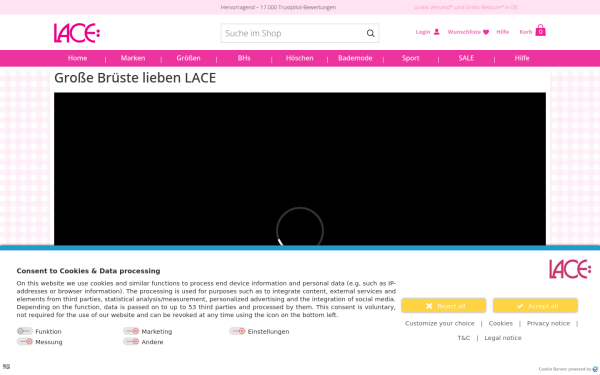Click the Hilfe link next to Wunschliste
The image size is (600, 375).
point(502,32)
